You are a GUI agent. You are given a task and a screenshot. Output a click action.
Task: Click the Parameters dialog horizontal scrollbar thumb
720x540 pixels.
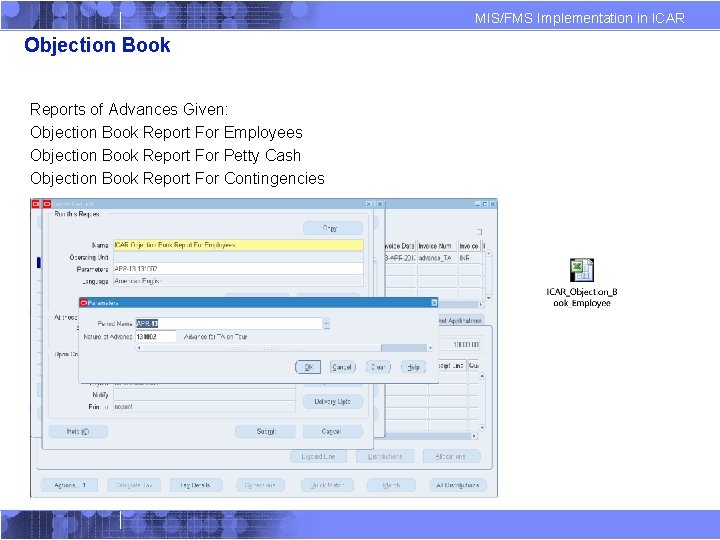pyautogui.click(x=404, y=348)
